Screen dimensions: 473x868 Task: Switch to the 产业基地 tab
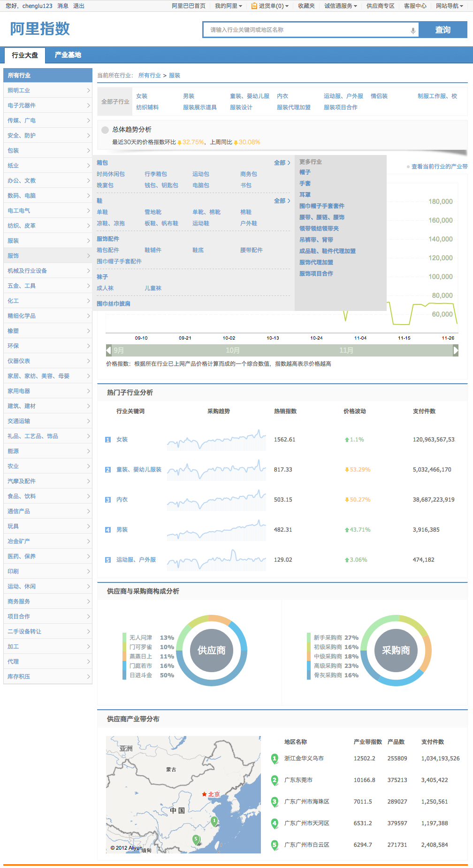coord(68,55)
